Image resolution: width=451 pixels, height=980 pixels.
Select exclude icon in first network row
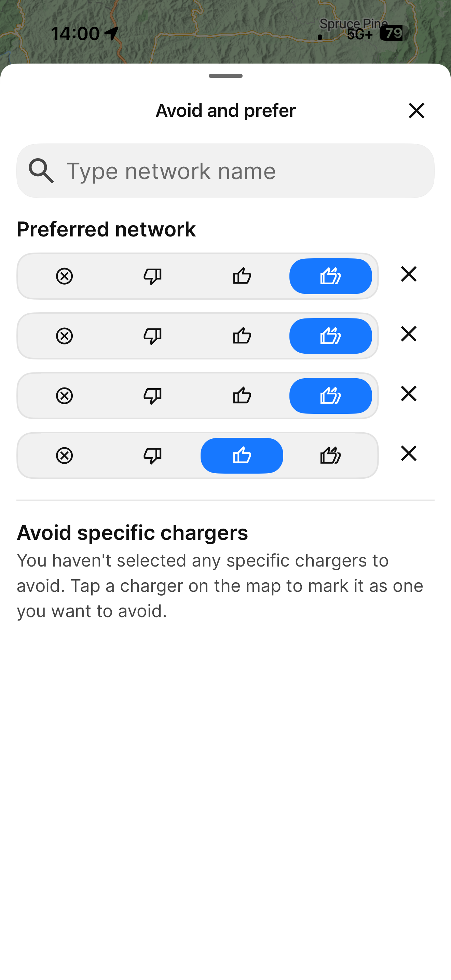tap(64, 276)
